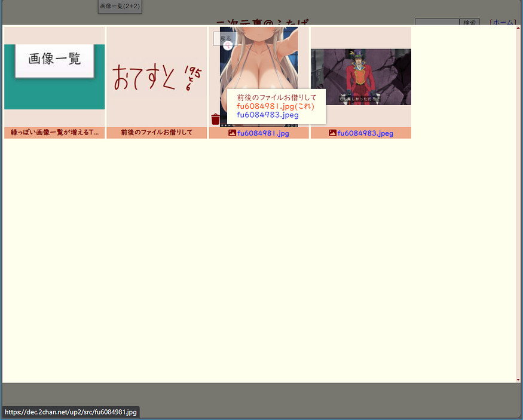Click the vertical scrollbar track on the right
Image resolution: width=523 pixels, height=420 pixels.
click(x=518, y=203)
